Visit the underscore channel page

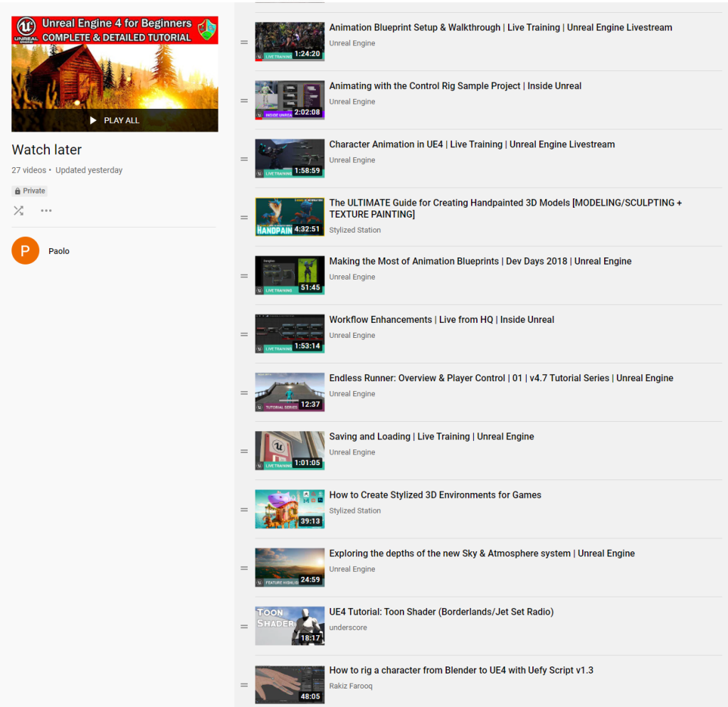point(347,628)
